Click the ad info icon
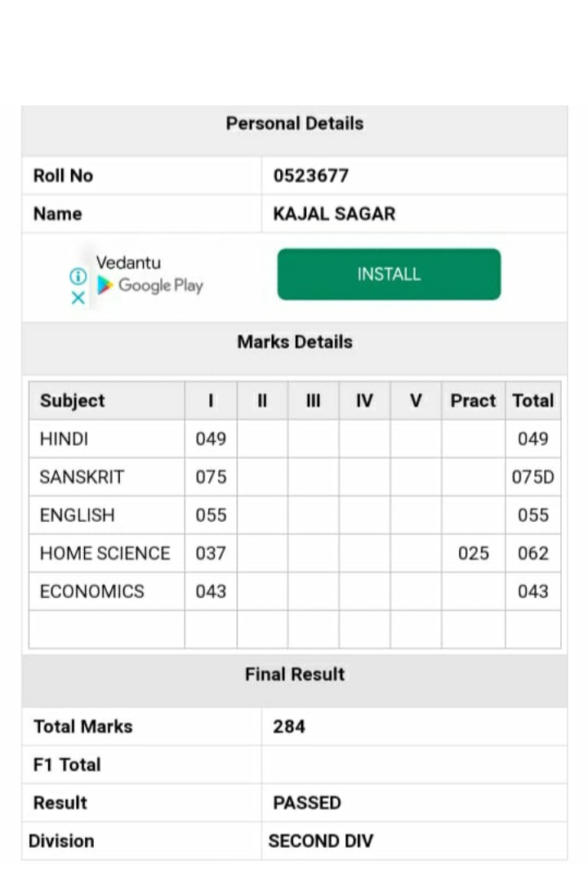This screenshot has width=588, height=883. pyautogui.click(x=78, y=276)
